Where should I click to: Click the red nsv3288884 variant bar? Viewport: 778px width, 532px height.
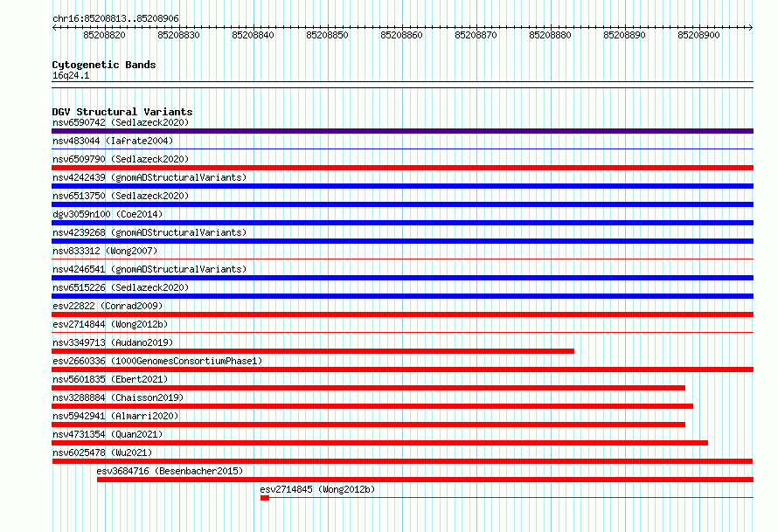point(372,406)
